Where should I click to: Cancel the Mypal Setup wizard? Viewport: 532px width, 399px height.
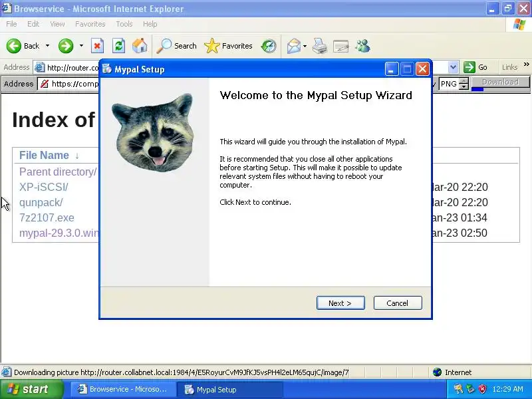pyautogui.click(x=398, y=303)
